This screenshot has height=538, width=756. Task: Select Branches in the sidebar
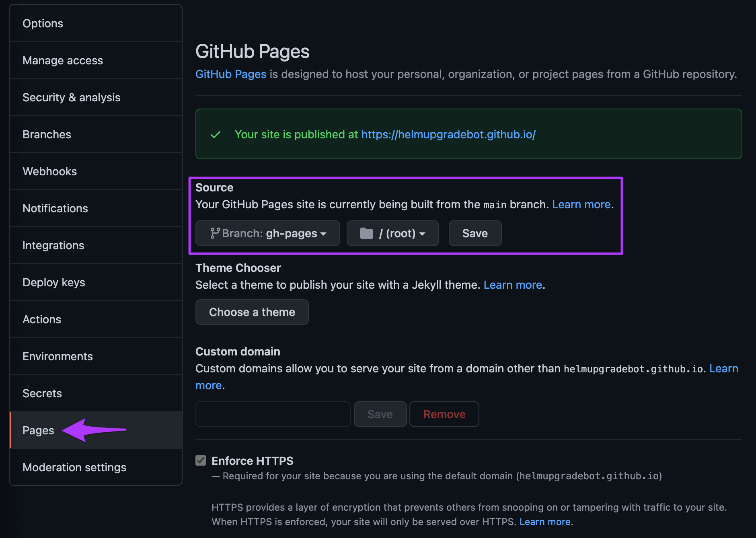click(x=96, y=134)
